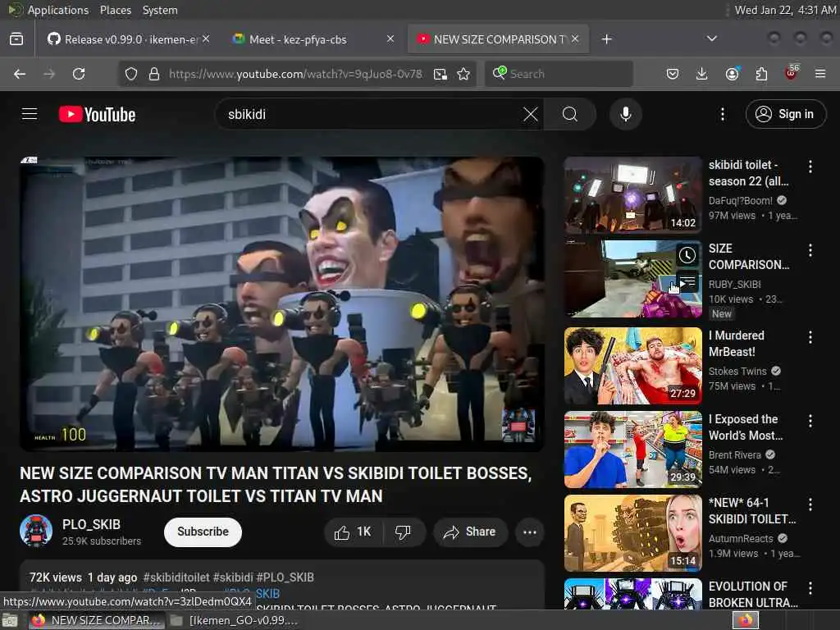Open the System menu

coord(160,10)
